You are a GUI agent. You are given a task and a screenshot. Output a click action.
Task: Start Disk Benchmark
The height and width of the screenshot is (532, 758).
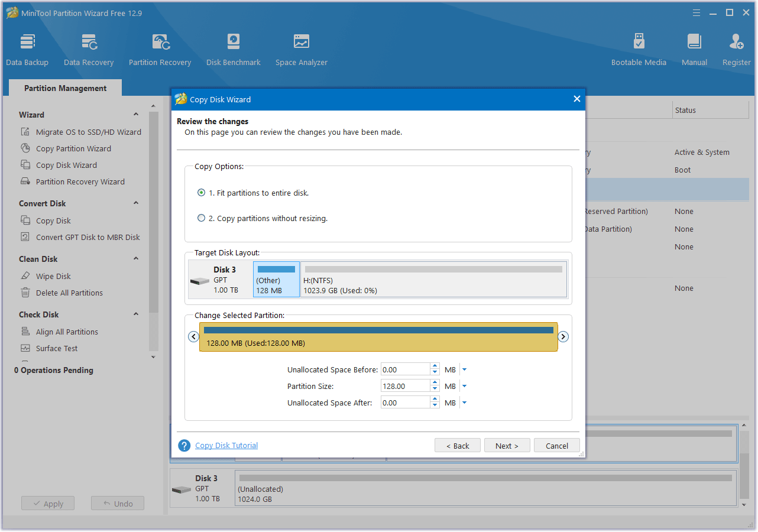[x=234, y=50]
